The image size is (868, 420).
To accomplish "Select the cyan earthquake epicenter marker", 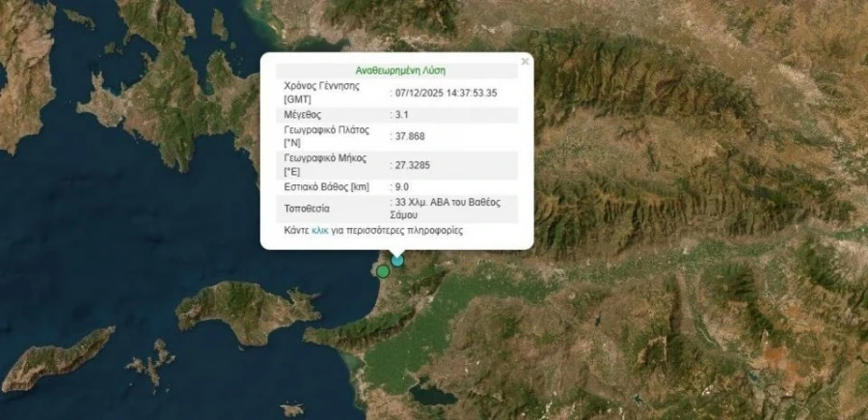I will (397, 261).
